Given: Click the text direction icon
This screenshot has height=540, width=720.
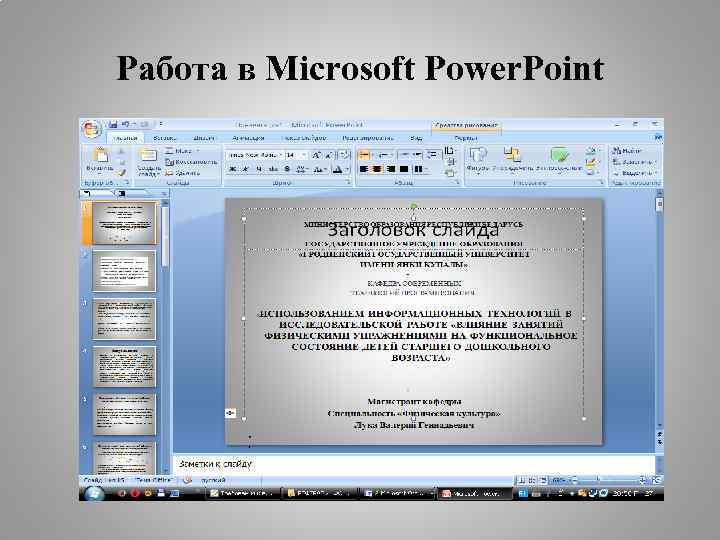Looking at the screenshot, I should 450,151.
